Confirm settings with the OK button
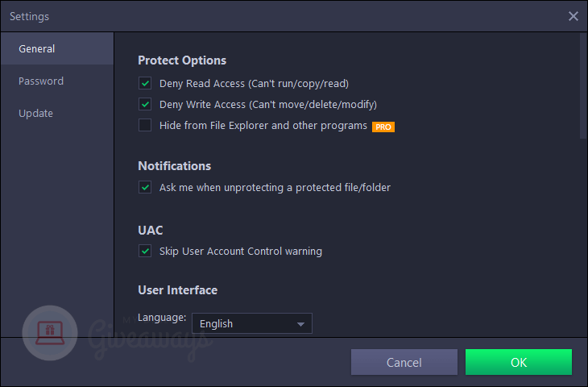This screenshot has height=387, width=588. tap(519, 362)
